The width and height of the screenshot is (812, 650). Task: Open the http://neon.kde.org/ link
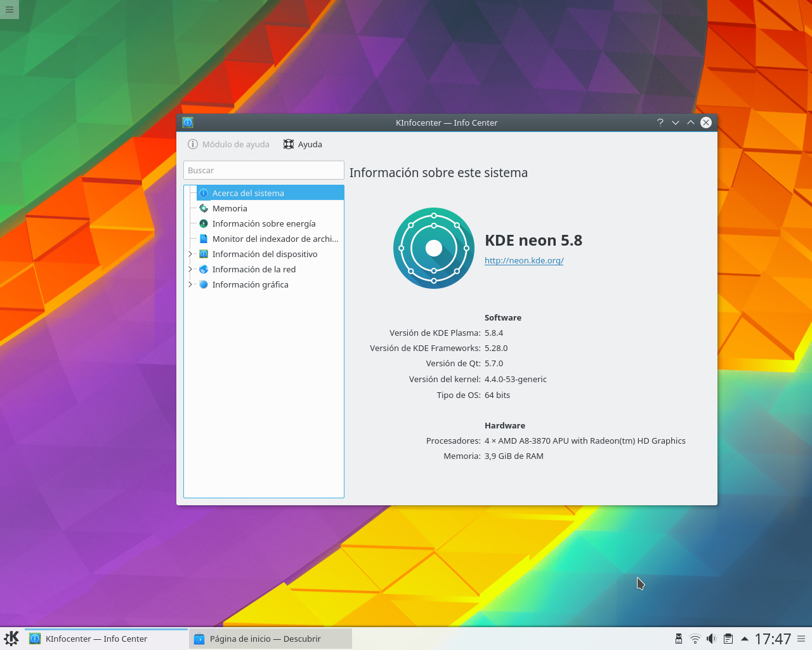click(524, 260)
